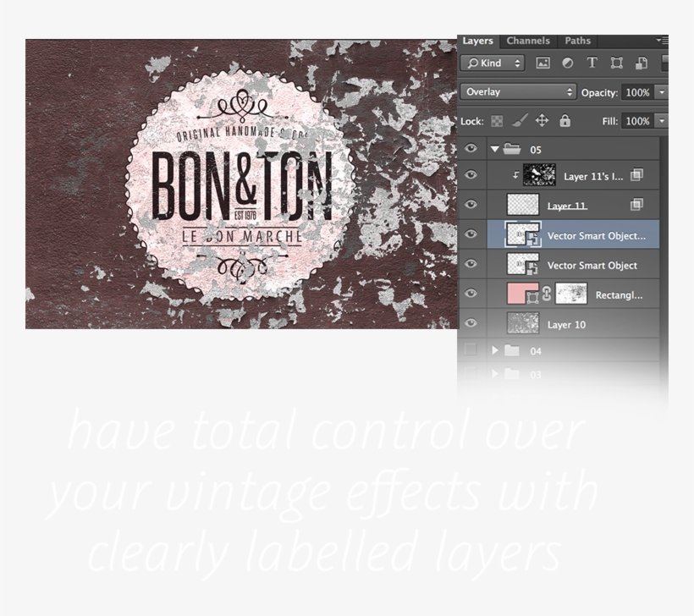Hide the Layer 11 layer
The width and height of the screenshot is (694, 616).
(x=471, y=204)
